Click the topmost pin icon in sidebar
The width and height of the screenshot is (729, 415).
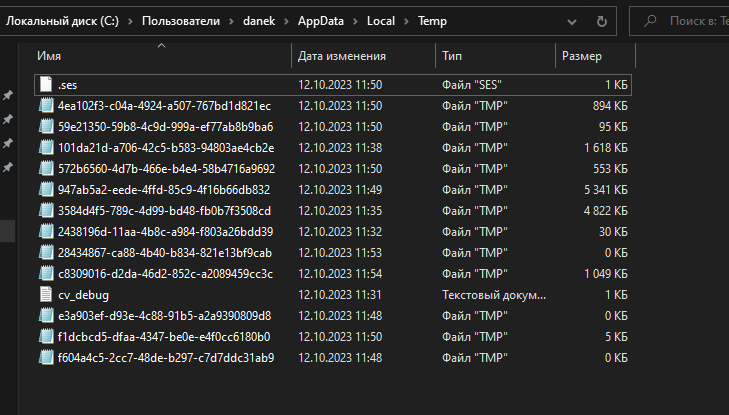pos(8,95)
